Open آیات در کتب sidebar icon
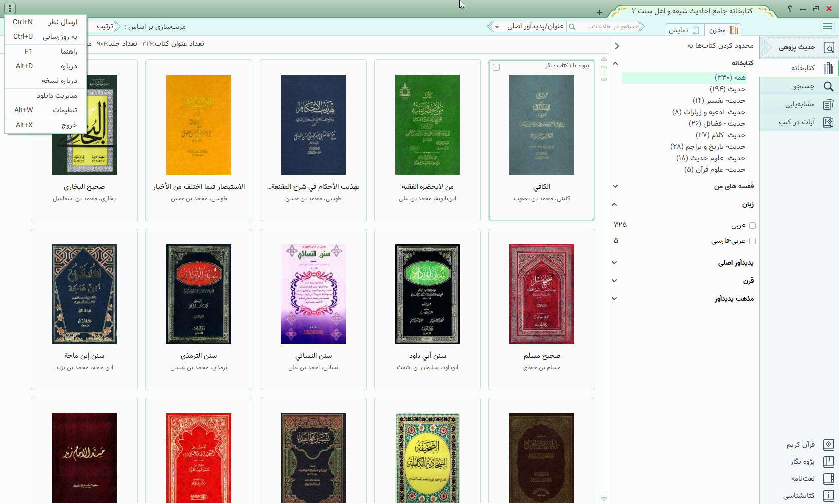The height and width of the screenshot is (504, 839). coord(828,122)
